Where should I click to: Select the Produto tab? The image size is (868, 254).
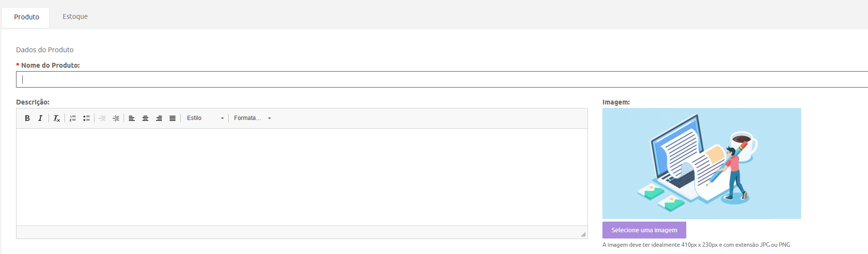click(27, 17)
